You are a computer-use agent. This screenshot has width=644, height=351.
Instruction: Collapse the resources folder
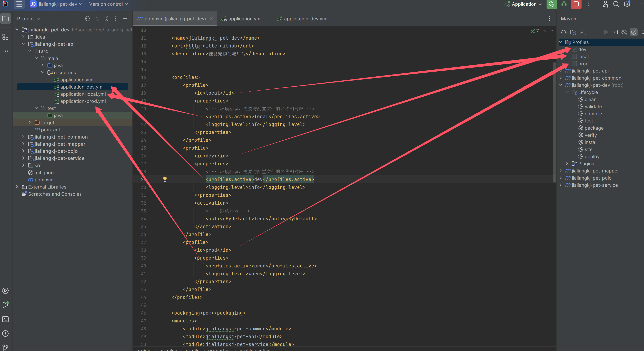[x=42, y=72]
